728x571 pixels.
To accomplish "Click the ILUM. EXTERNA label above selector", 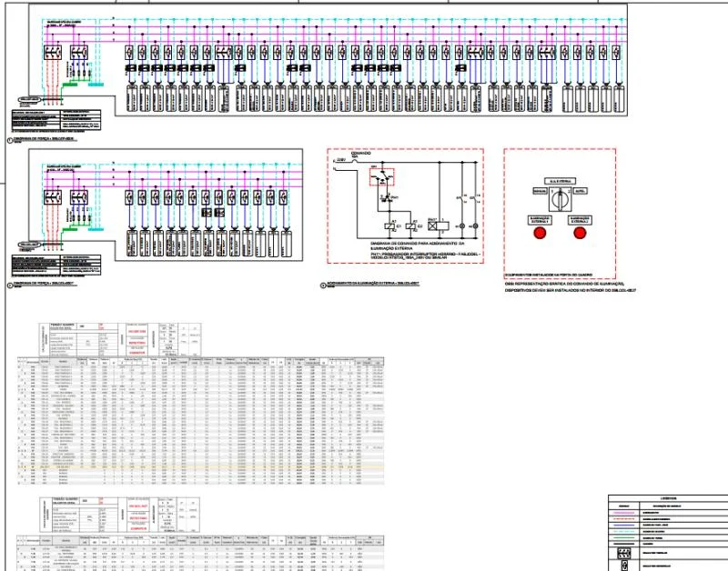I will point(560,183).
